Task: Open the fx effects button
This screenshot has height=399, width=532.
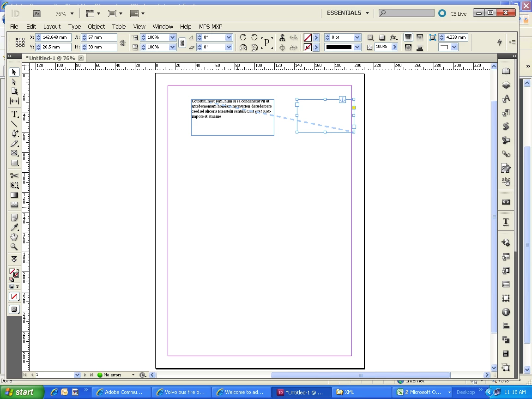Action: [393, 37]
